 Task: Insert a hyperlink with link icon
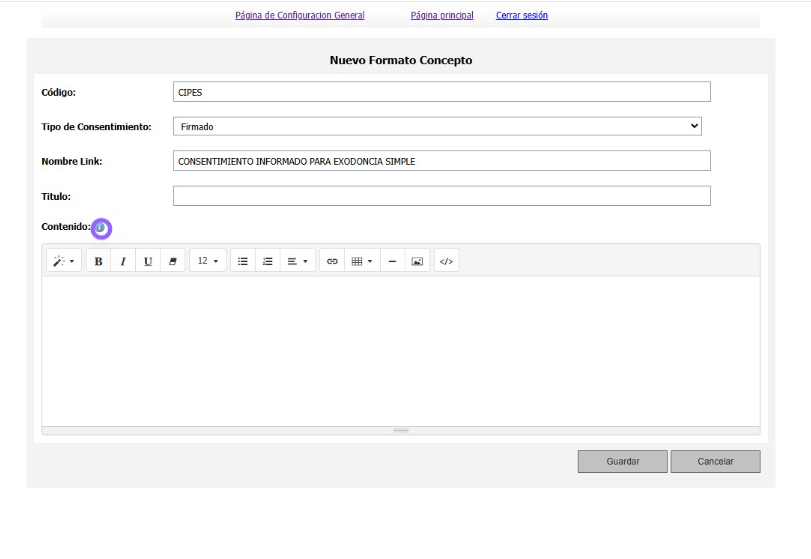332,261
